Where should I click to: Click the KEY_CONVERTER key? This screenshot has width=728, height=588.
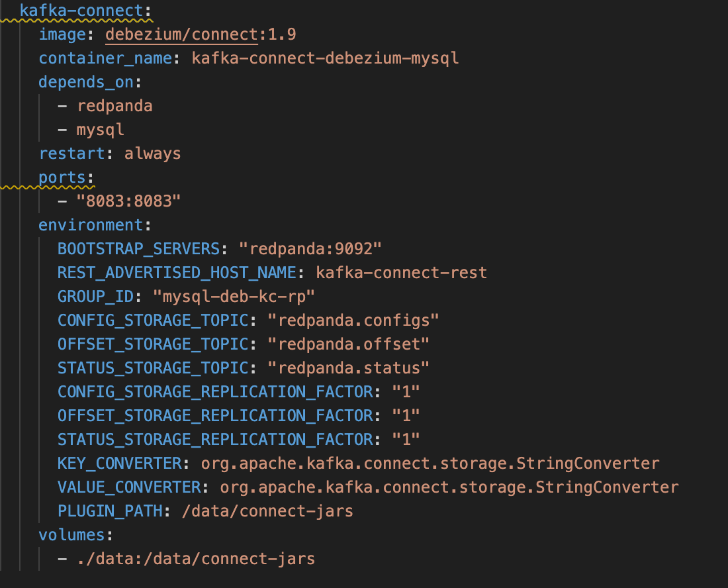120,463
